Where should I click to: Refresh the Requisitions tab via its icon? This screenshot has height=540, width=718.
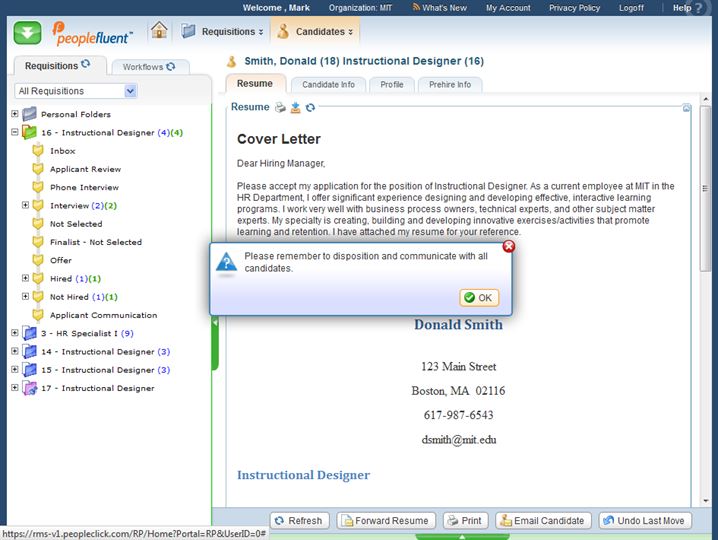86,65
